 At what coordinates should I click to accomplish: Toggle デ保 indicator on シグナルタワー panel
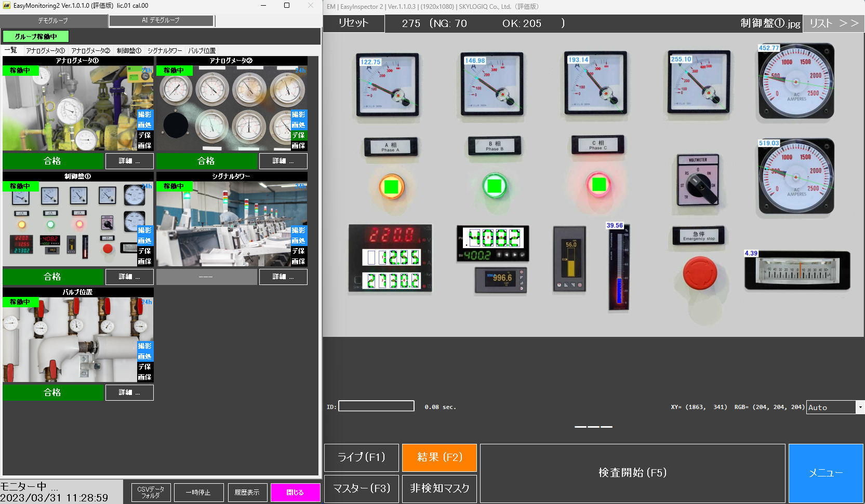click(299, 251)
